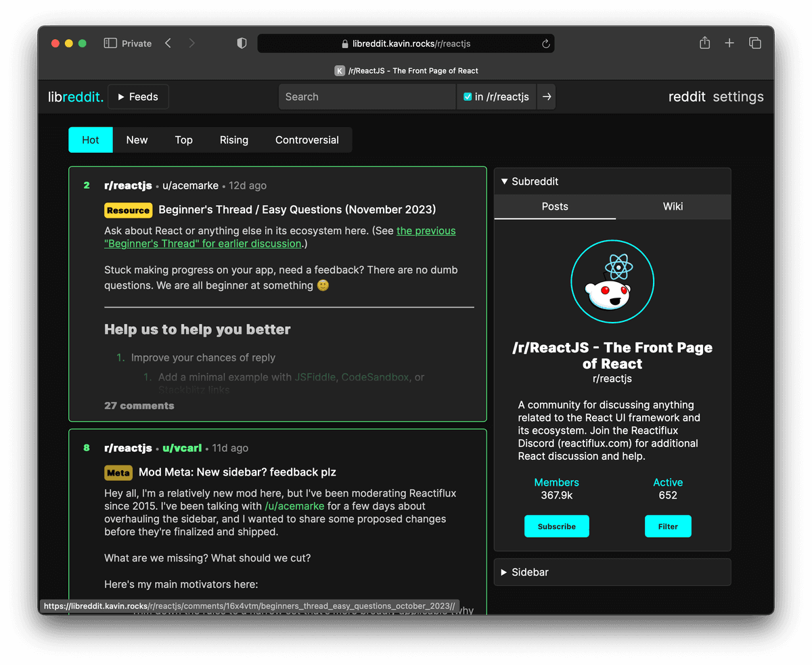Submit search with the arrow button

tap(547, 97)
